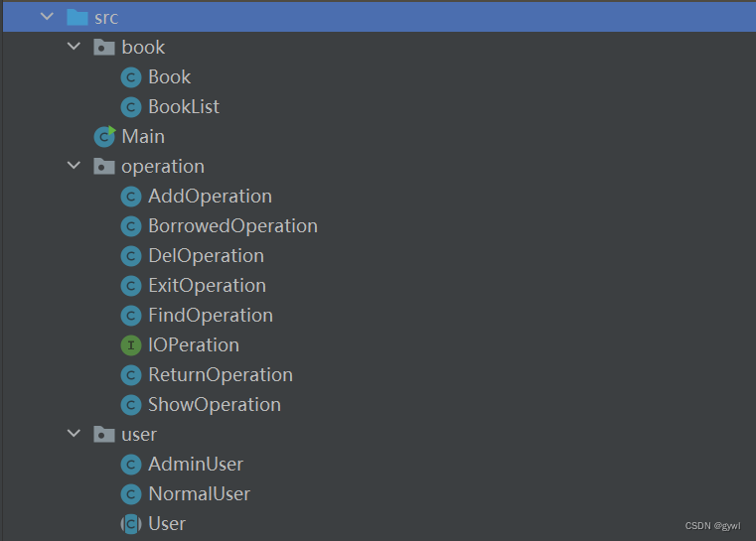Screen dimensions: 756x541
Task: Click the green interface icon beside IOPeration
Action: pos(131,345)
